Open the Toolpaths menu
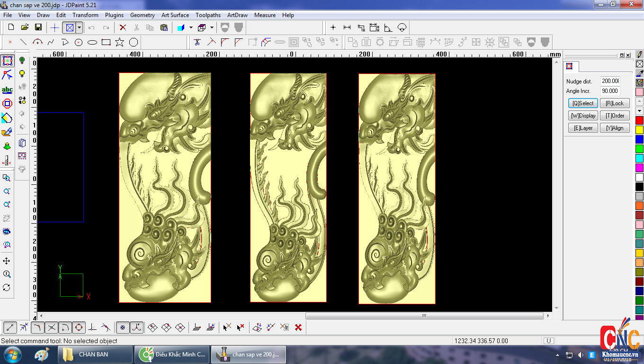 pos(208,15)
